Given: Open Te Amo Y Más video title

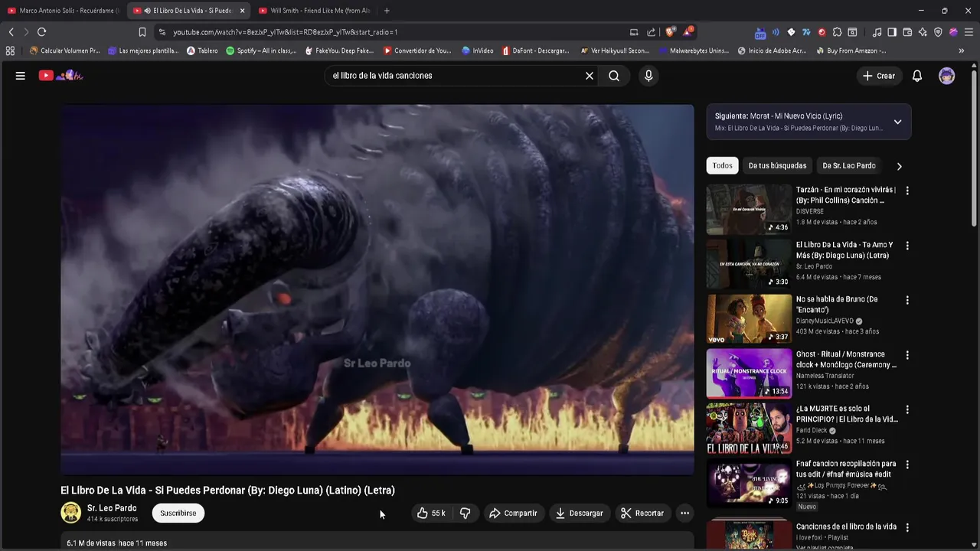Looking at the screenshot, I should coord(844,250).
